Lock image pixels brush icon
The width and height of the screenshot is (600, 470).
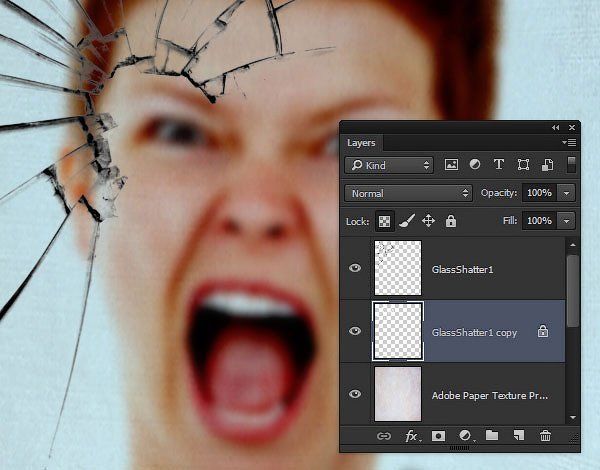click(x=407, y=221)
